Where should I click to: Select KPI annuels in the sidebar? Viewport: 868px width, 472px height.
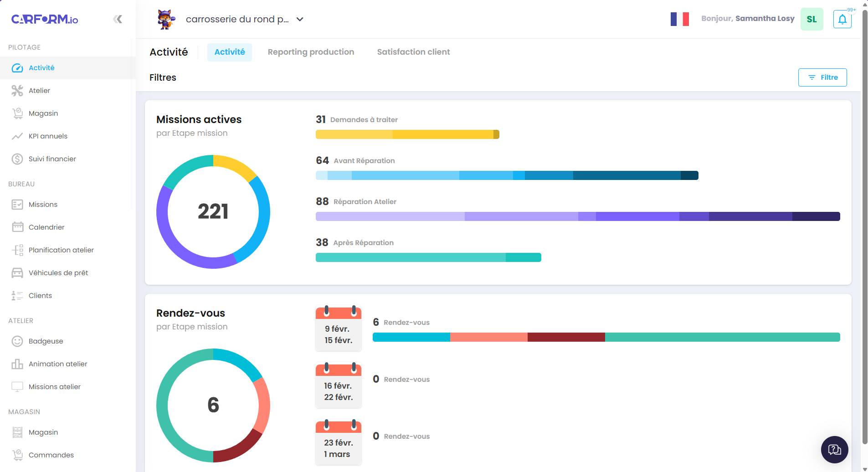pyautogui.click(x=47, y=136)
